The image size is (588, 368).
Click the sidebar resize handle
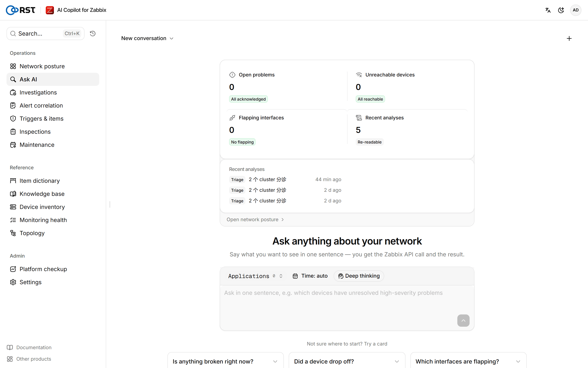click(110, 204)
